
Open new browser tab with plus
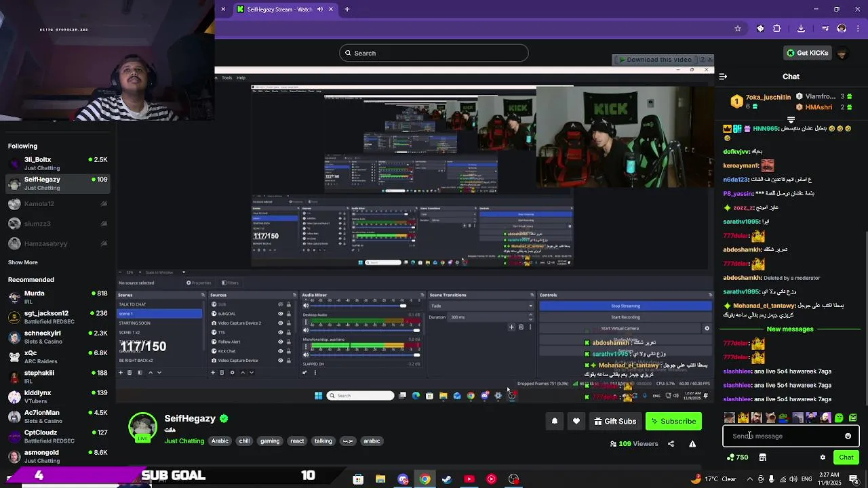347,9
